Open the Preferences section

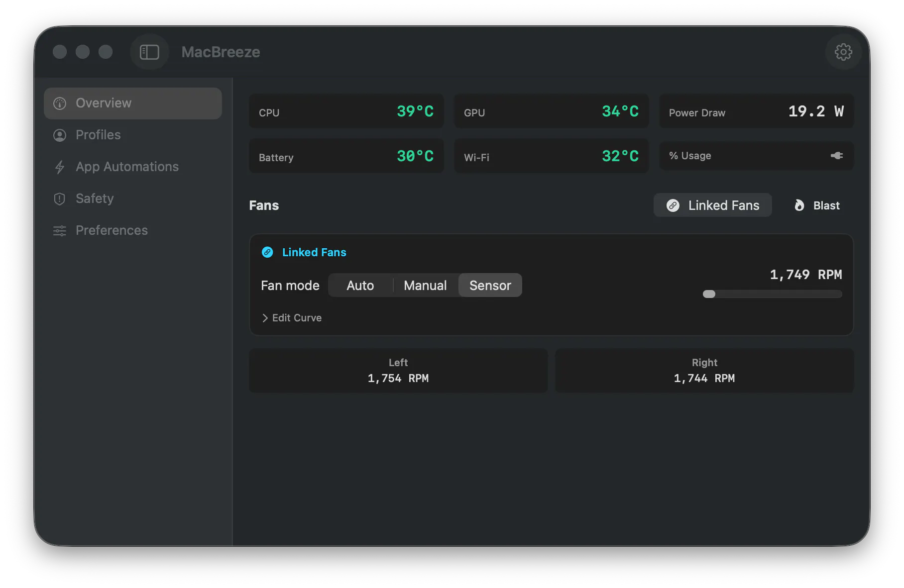click(133, 231)
